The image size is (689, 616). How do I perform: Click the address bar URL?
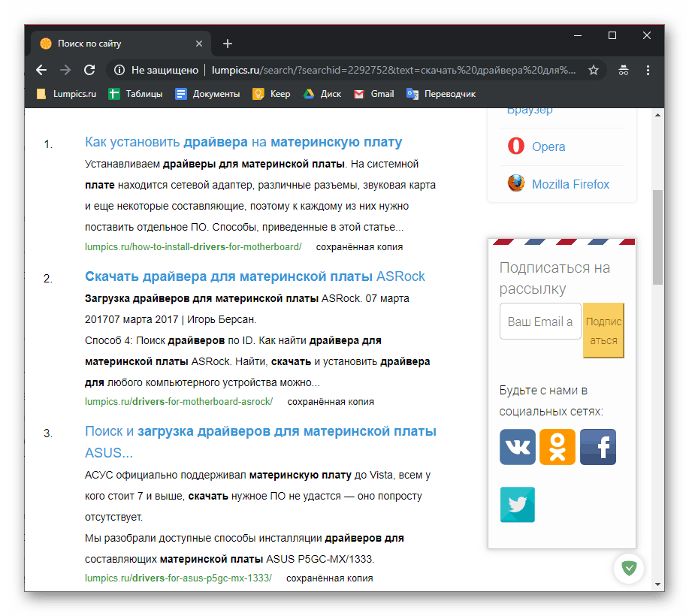(x=393, y=71)
